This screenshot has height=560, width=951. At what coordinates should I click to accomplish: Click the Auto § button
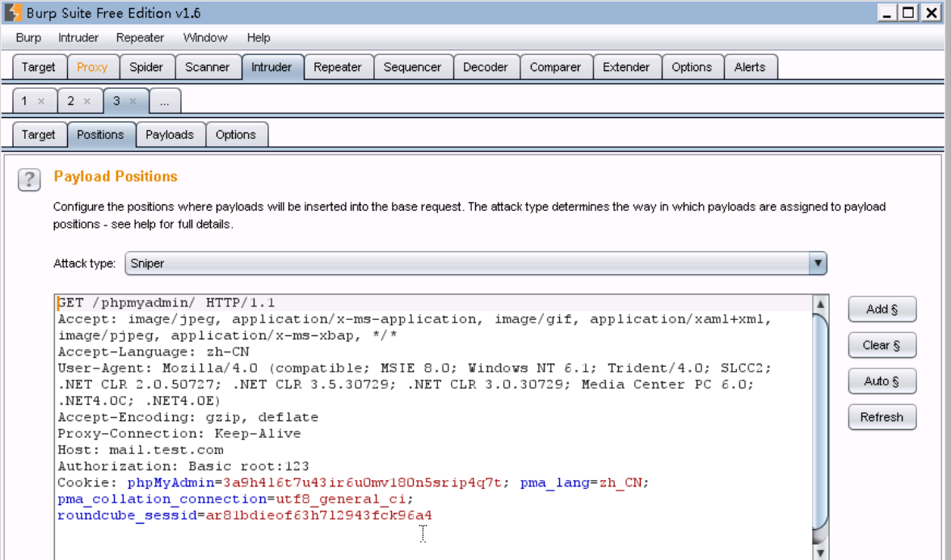(882, 381)
